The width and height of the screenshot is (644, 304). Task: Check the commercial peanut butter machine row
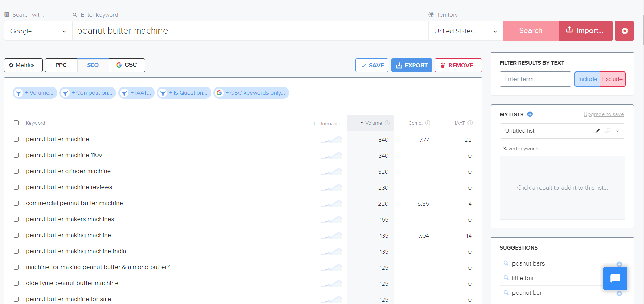click(x=16, y=203)
